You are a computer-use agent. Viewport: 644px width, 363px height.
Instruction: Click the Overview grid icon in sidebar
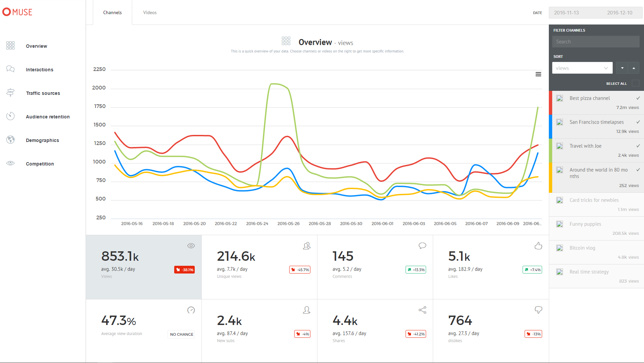click(x=10, y=46)
